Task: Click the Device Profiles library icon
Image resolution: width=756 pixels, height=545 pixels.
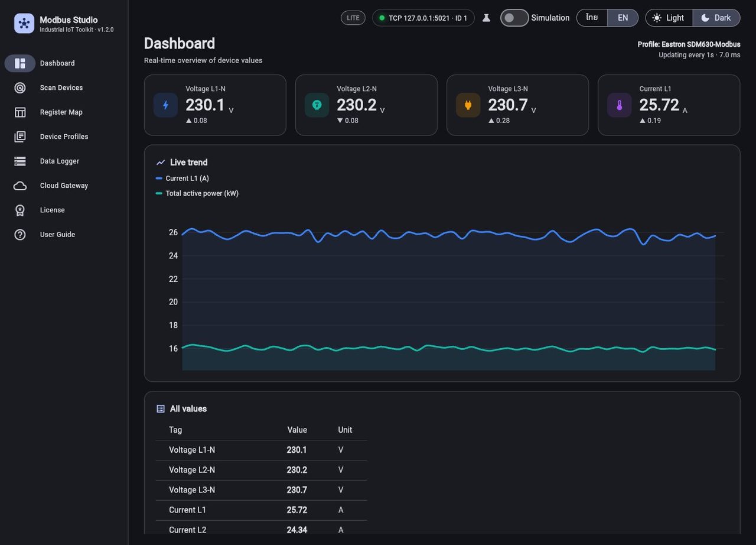Action: [20, 137]
